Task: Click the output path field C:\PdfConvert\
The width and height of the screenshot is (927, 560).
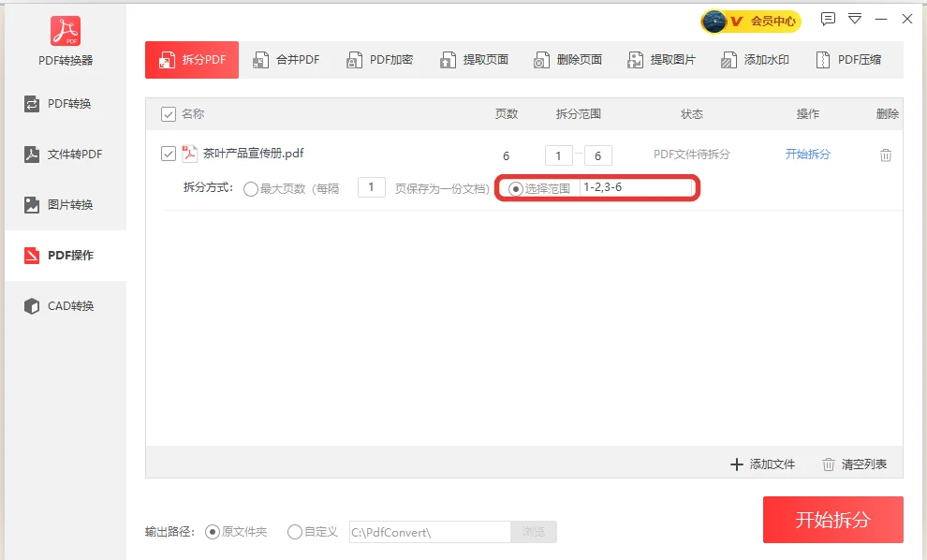Action: click(x=430, y=532)
